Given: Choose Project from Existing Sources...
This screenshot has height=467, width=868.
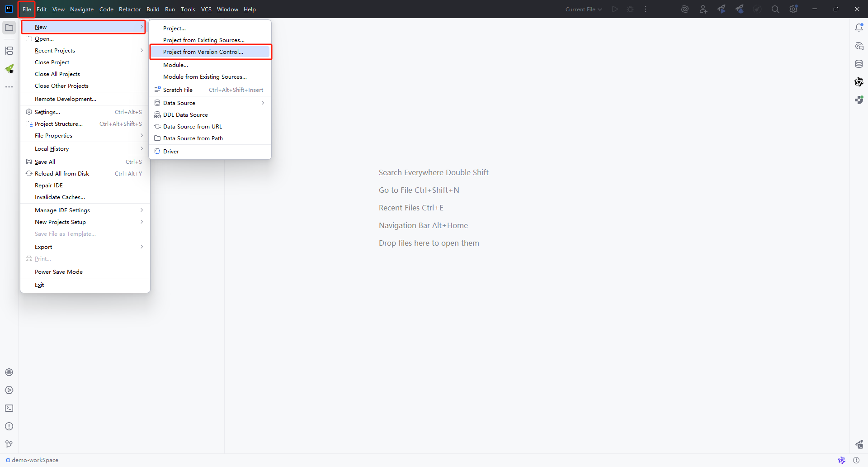Looking at the screenshot, I should pos(210,40).
